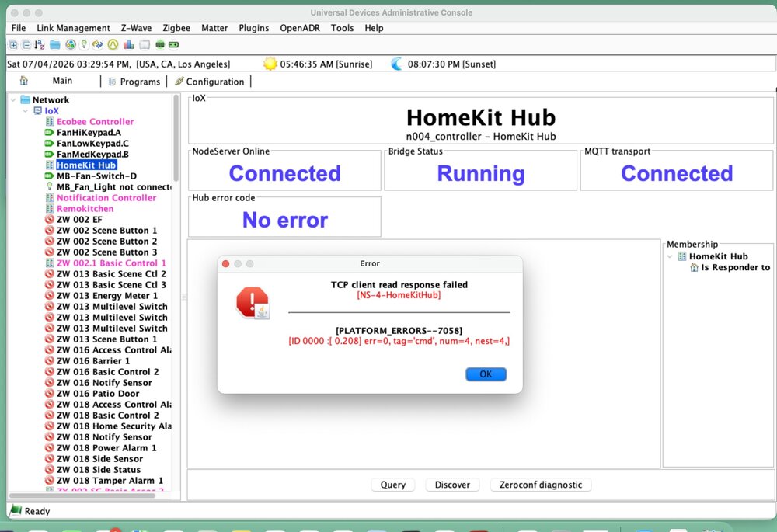Click the Query button
Viewport: 777px width, 532px height.
tap(393, 485)
